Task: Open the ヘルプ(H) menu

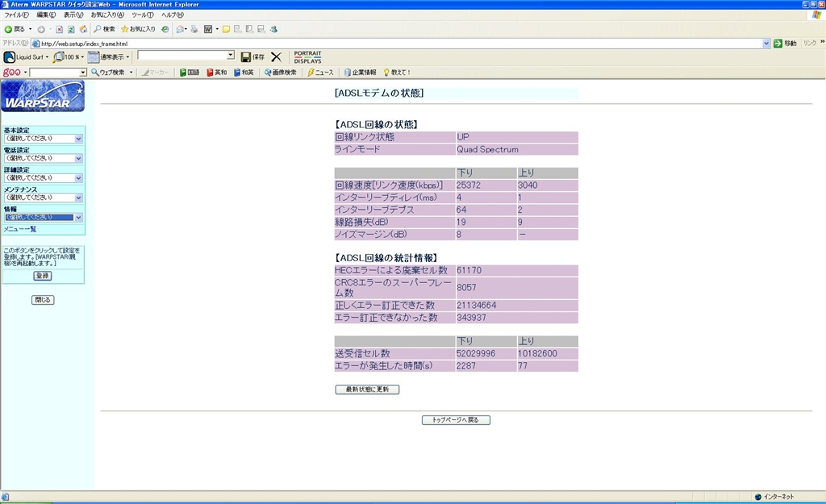Action: tap(173, 15)
